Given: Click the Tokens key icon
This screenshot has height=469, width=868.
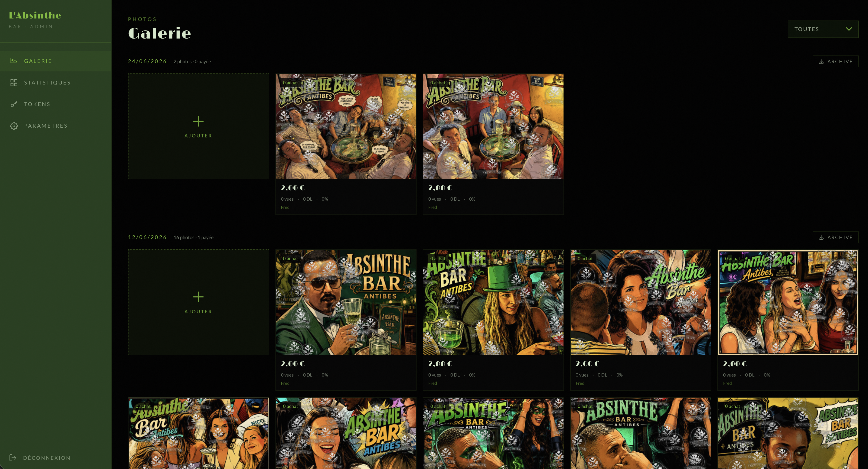Looking at the screenshot, I should point(14,104).
